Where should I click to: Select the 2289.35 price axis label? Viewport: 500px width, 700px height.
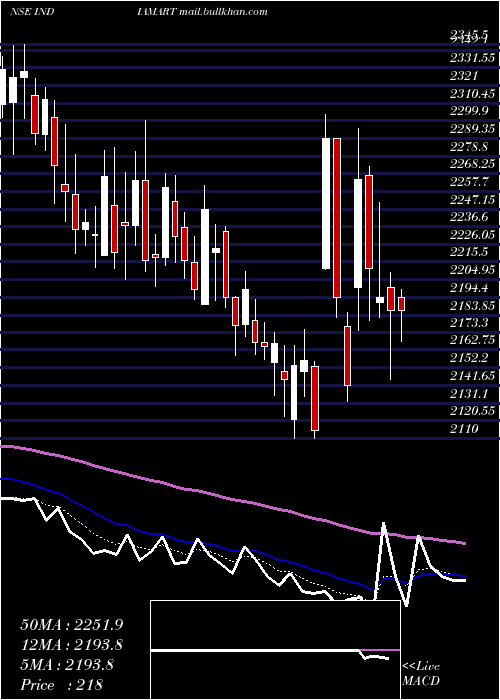point(472,129)
